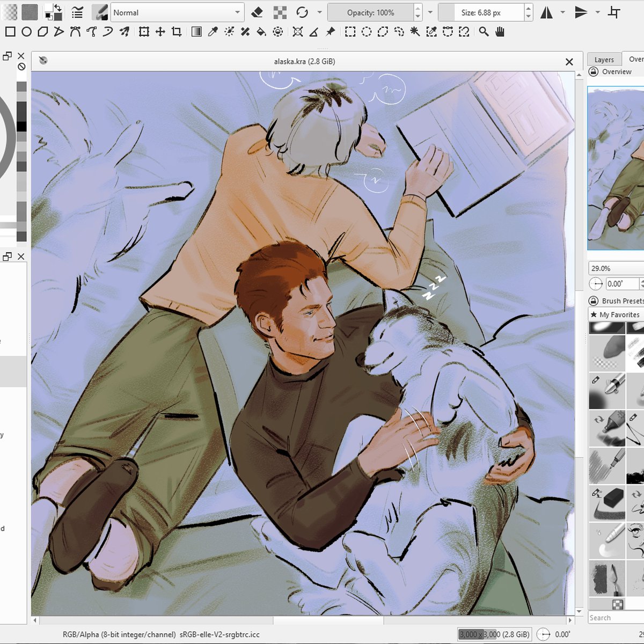The image size is (644, 644).
Task: Select the Fill bucket tool
Action: point(261,32)
